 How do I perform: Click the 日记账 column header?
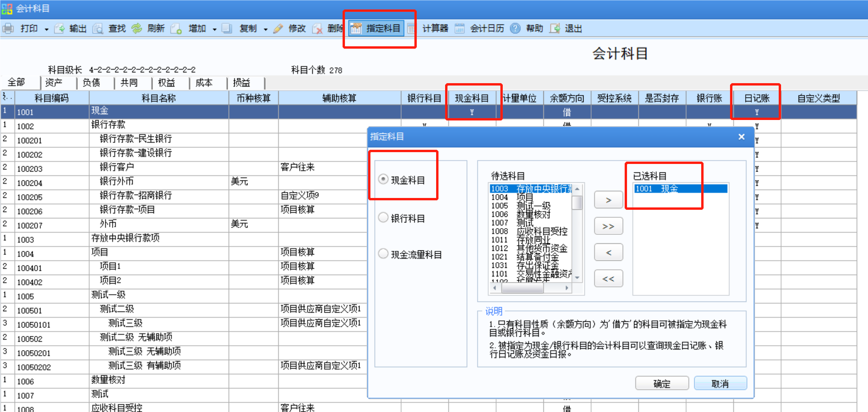click(x=757, y=98)
